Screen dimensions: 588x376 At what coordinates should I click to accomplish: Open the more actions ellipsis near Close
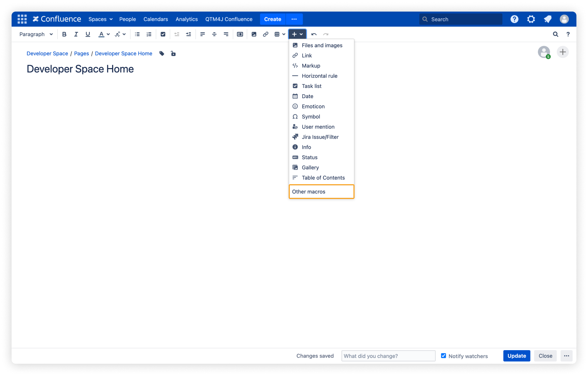click(567, 356)
